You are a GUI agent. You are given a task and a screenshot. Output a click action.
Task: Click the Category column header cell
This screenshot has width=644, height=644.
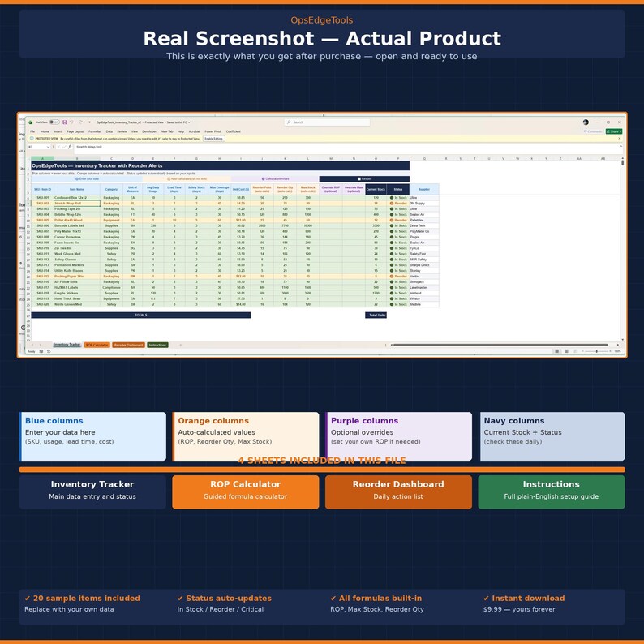111,189
